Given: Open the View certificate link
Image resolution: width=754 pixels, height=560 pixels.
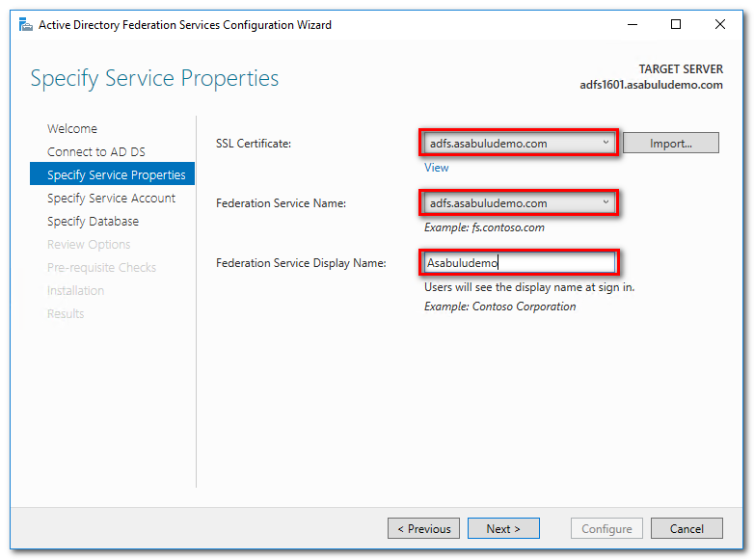Looking at the screenshot, I should [x=436, y=168].
